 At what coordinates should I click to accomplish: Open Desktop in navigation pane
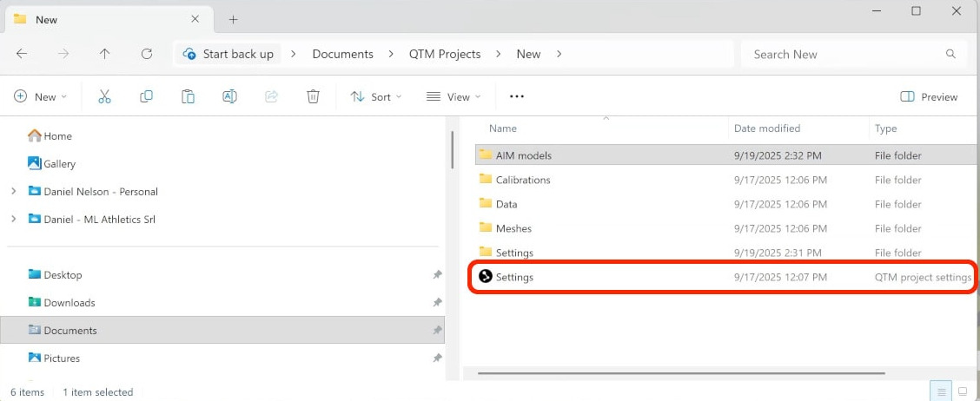click(55, 275)
